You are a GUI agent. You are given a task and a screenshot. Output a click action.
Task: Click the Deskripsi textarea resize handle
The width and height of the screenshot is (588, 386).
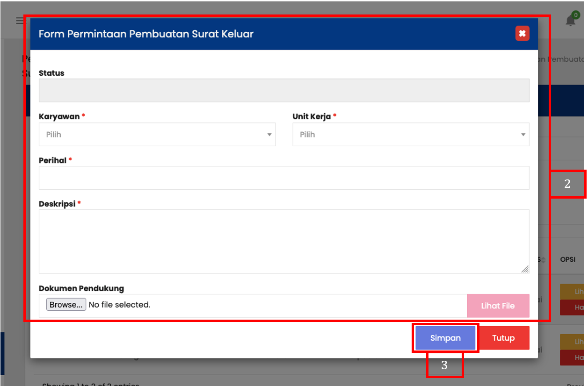coord(525,269)
